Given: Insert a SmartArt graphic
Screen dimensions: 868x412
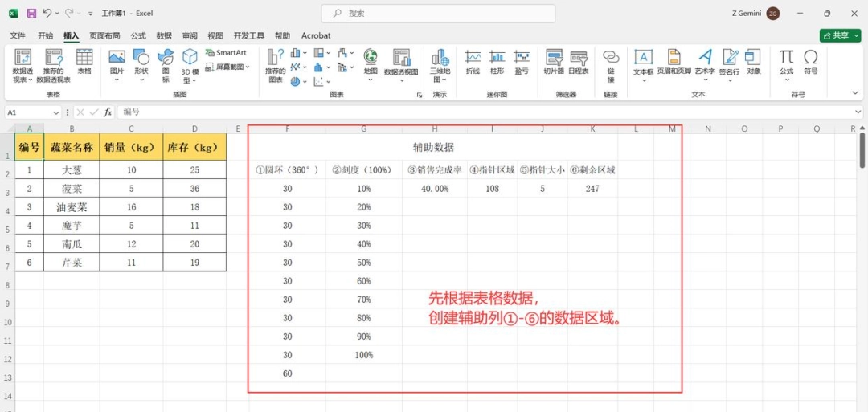Looking at the screenshot, I should coord(226,52).
